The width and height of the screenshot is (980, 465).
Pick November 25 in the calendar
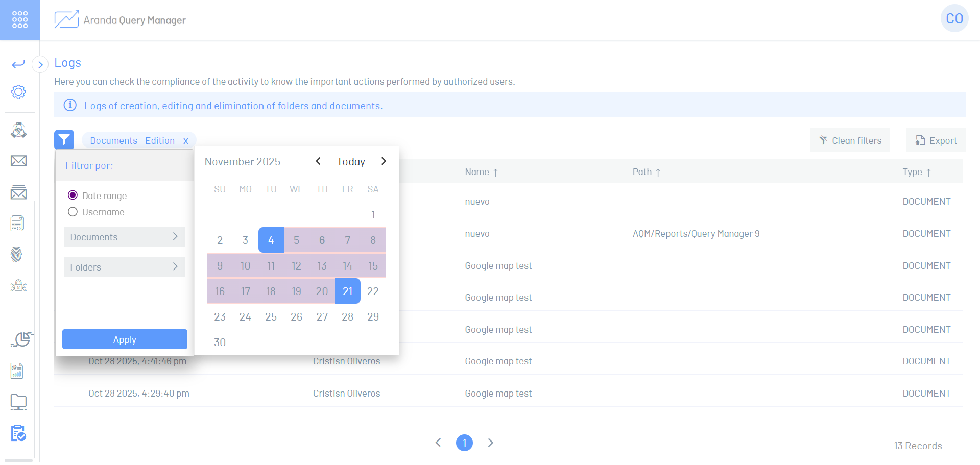[x=271, y=317]
